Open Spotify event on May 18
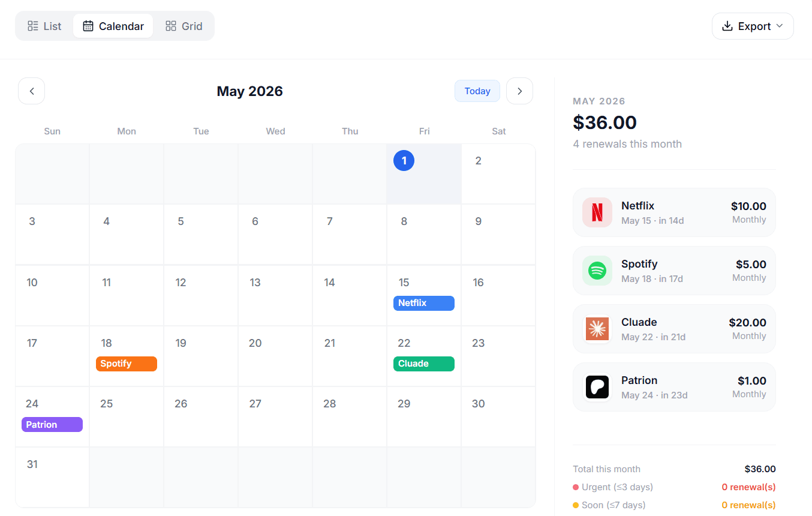This screenshot has height=516, width=812. [127, 364]
